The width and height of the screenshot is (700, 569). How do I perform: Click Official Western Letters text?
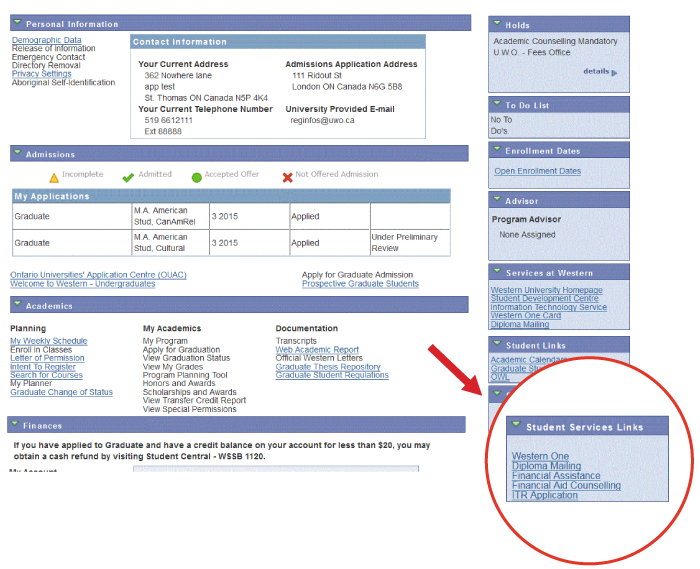click(319, 358)
